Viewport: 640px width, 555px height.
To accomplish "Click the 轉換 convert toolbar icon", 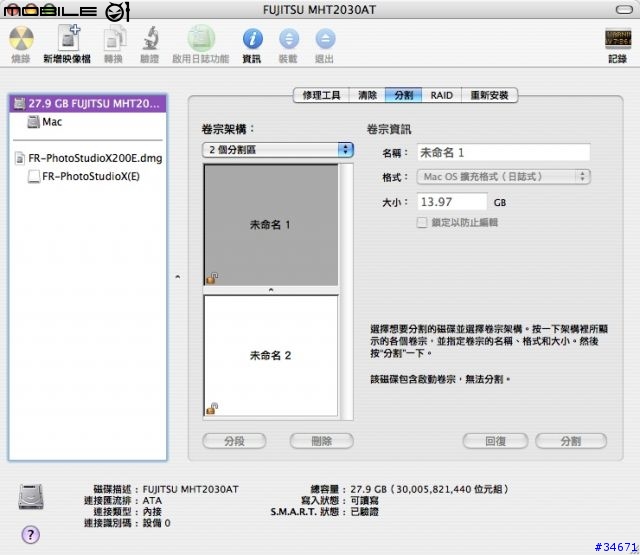I will (115, 40).
